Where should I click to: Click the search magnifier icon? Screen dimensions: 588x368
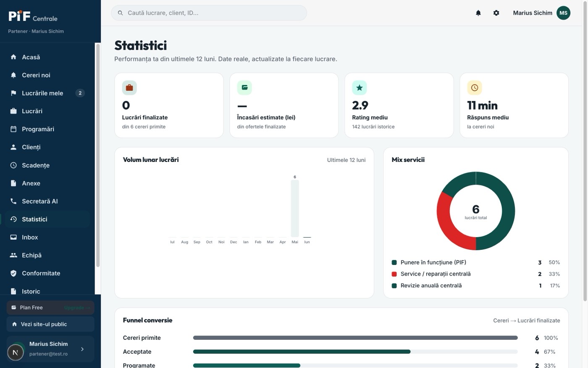click(x=121, y=13)
